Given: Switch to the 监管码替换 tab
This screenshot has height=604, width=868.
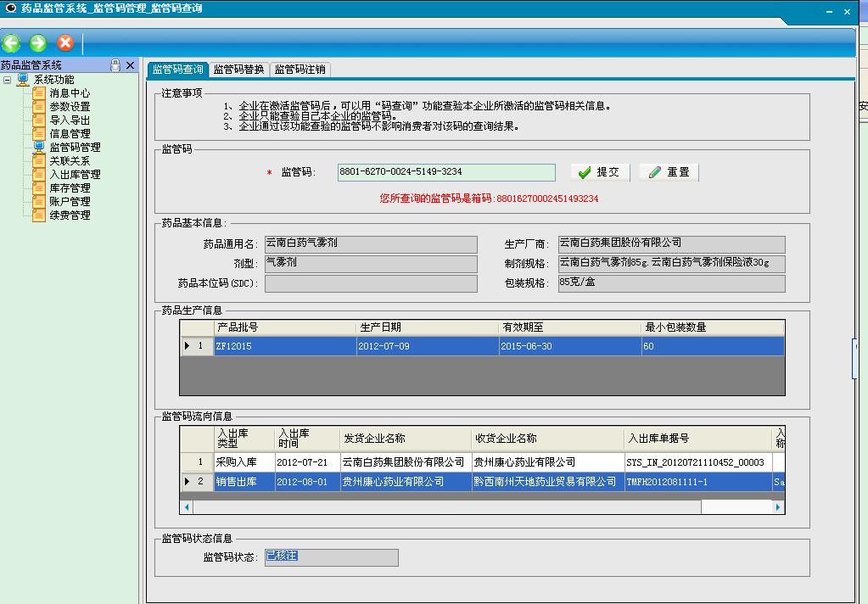Looking at the screenshot, I should point(238,70).
